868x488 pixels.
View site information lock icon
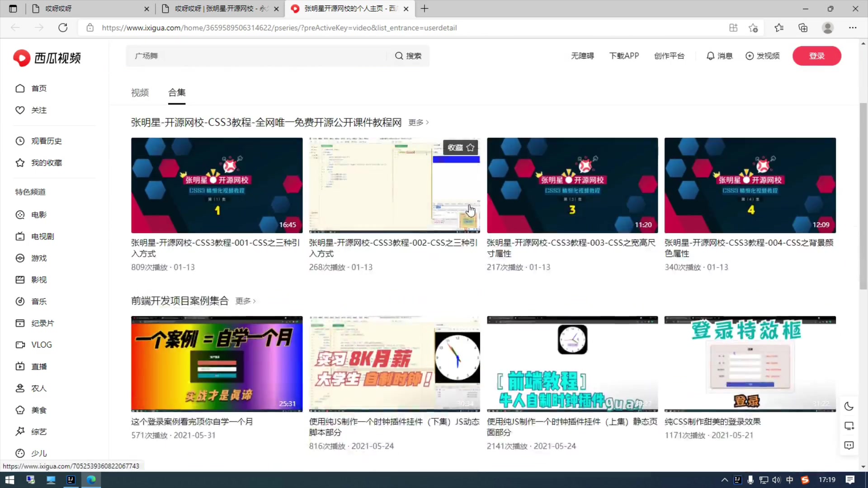pos(90,28)
